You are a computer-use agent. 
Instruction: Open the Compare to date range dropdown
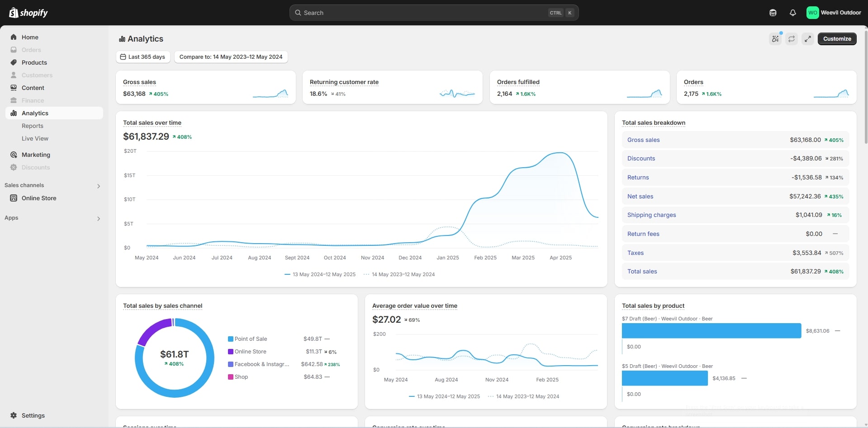231,57
